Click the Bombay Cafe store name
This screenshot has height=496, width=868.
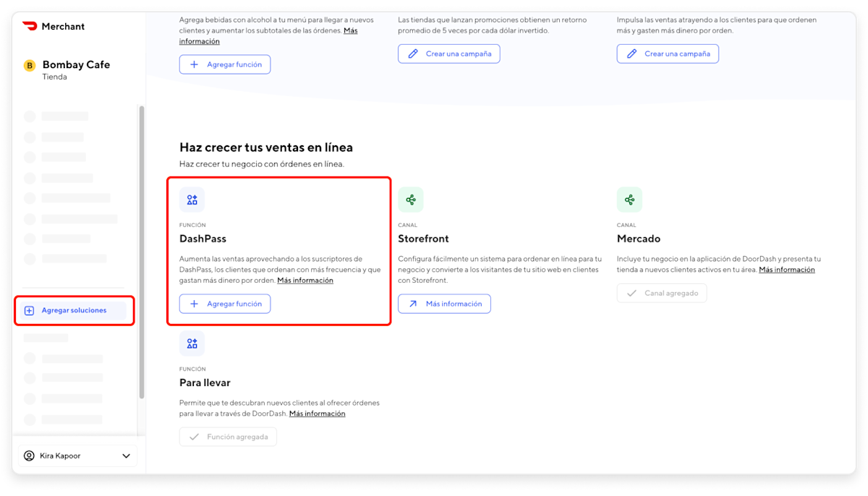pyautogui.click(x=76, y=64)
